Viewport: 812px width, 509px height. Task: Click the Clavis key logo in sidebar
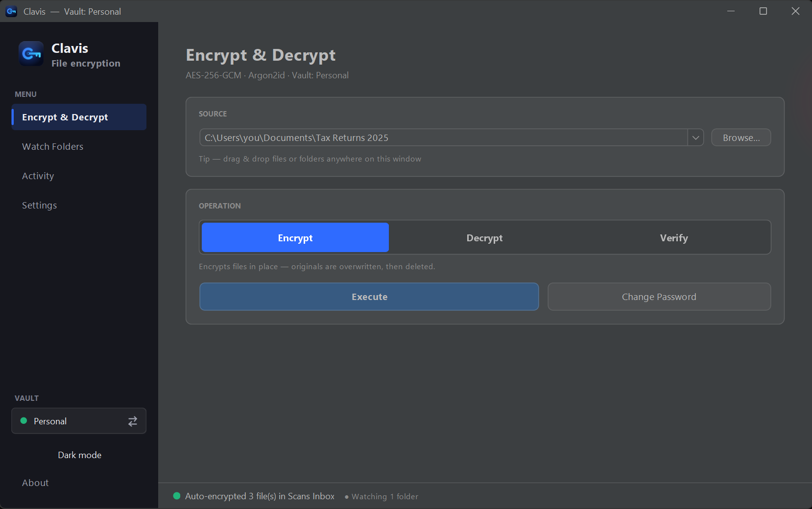[x=31, y=53]
